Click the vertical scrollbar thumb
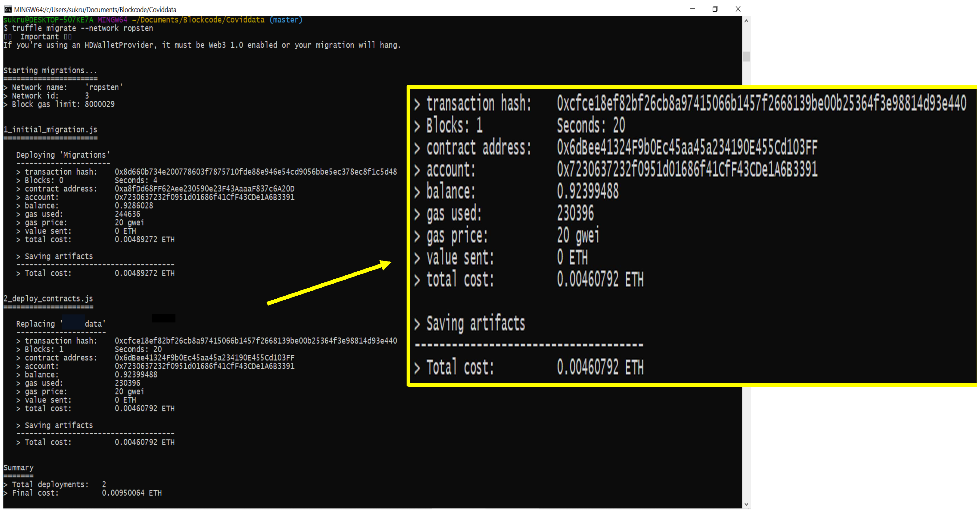This screenshot has height=514, width=980. [746, 56]
